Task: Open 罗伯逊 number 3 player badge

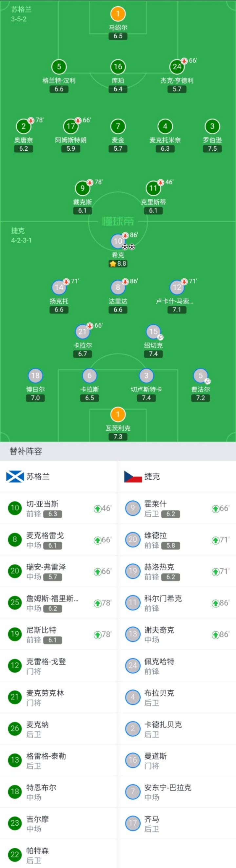Action: tap(212, 127)
